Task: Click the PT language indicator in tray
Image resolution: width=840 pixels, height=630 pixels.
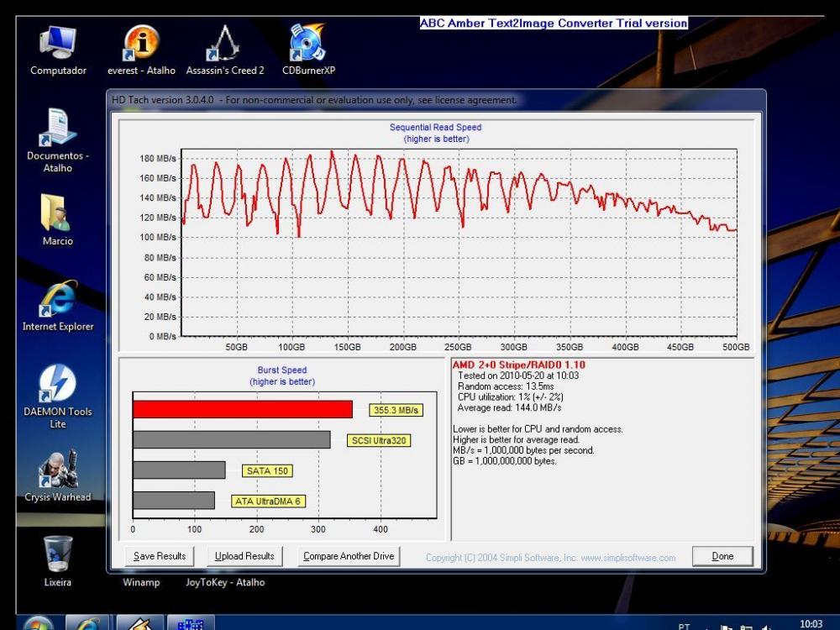Action: (684, 626)
